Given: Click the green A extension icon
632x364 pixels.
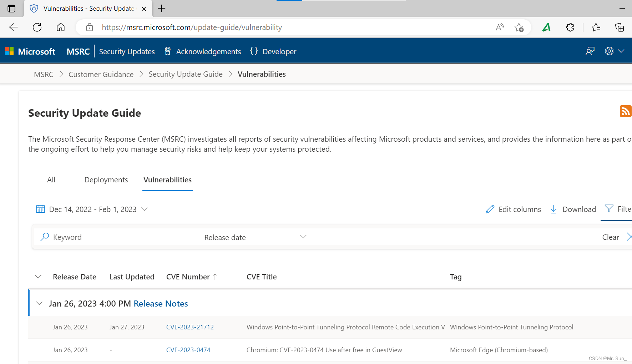Looking at the screenshot, I should coord(546,27).
